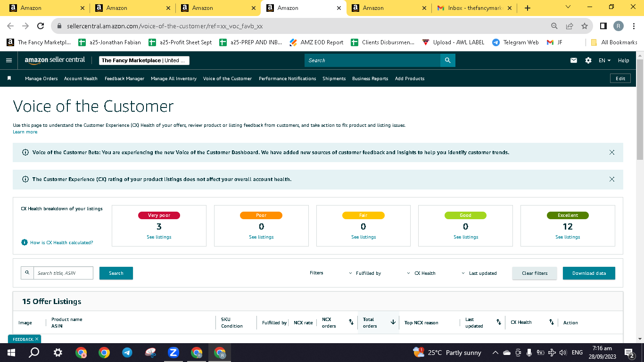Share this page using the address bar share icon
Viewport: 644px width, 362px height.
(570, 26)
